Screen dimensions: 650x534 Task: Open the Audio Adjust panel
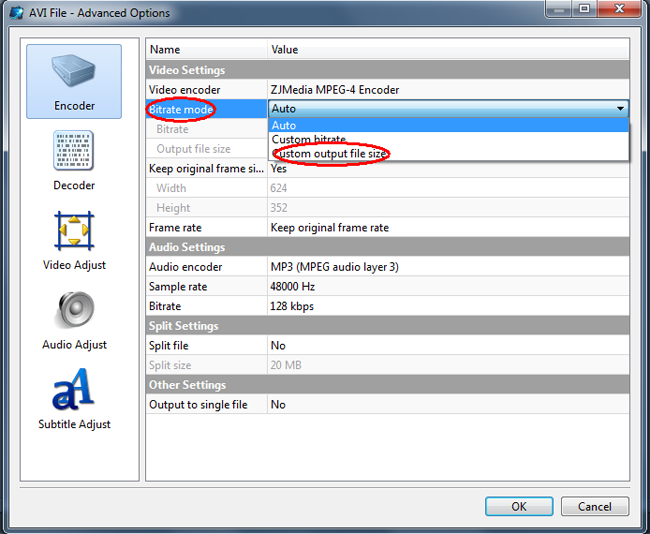74,320
